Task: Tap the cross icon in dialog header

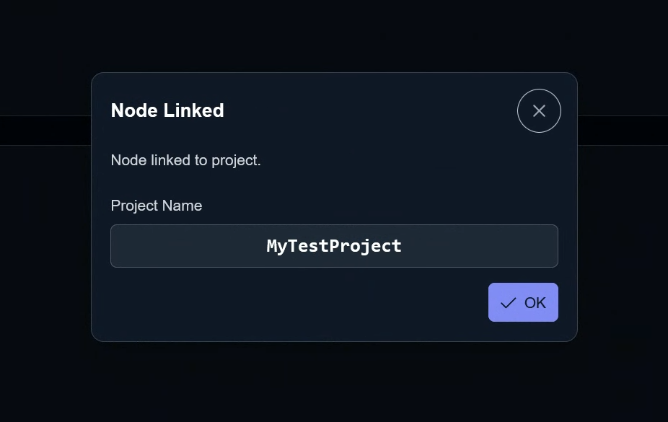Action: [539, 111]
